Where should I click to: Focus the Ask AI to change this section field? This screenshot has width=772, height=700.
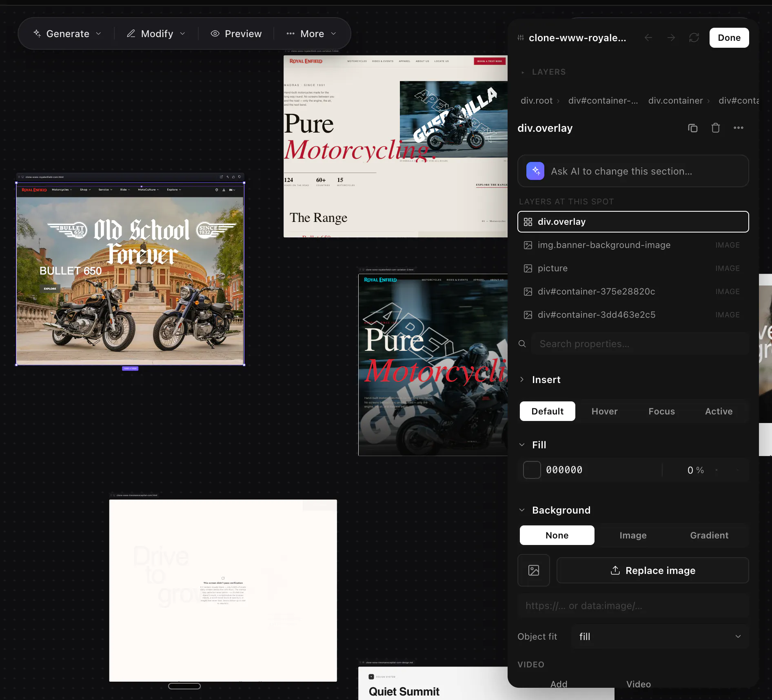(633, 171)
